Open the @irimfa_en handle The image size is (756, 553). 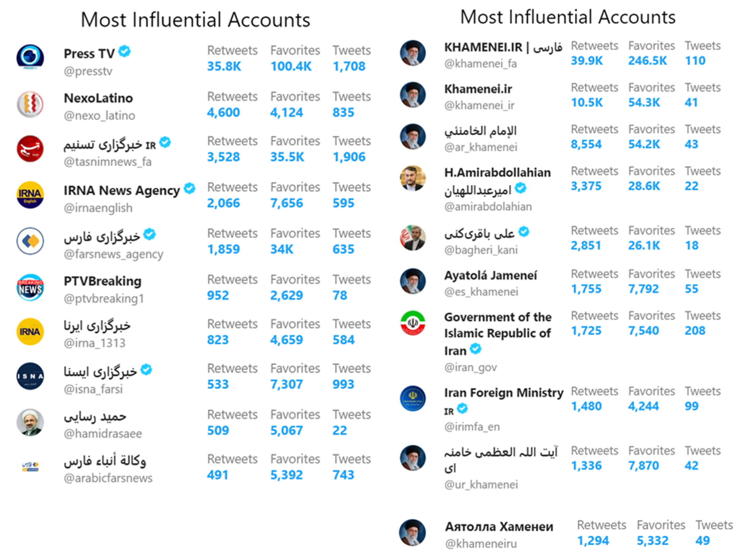pos(472,426)
